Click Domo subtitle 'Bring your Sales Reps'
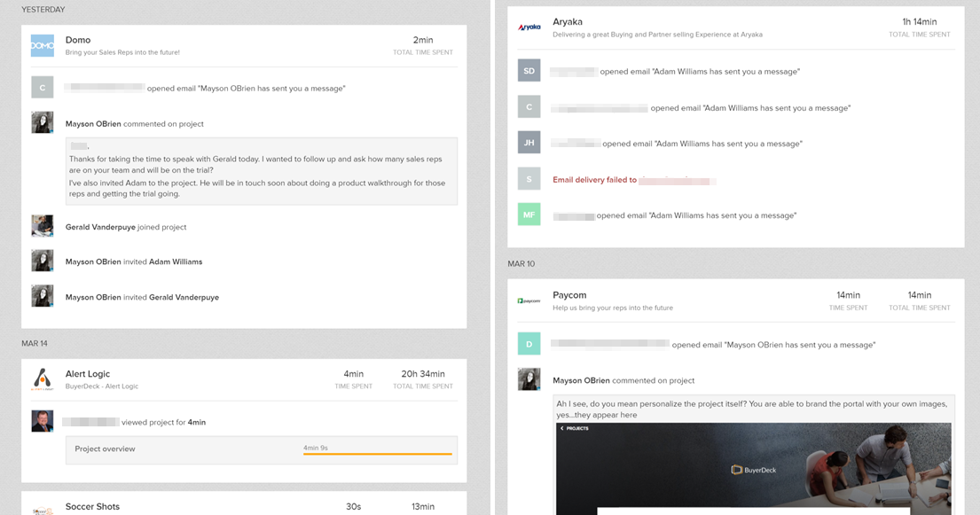 click(122, 52)
